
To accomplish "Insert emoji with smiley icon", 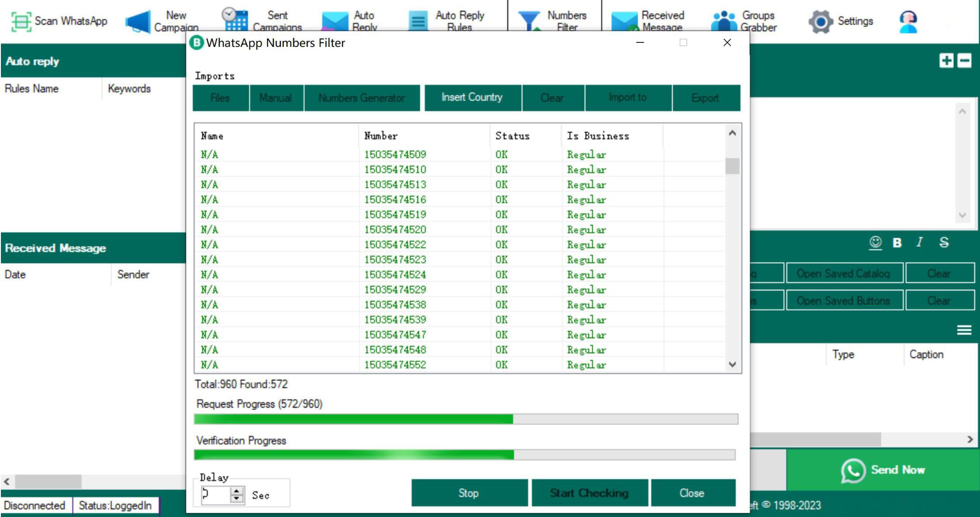I will (x=875, y=242).
